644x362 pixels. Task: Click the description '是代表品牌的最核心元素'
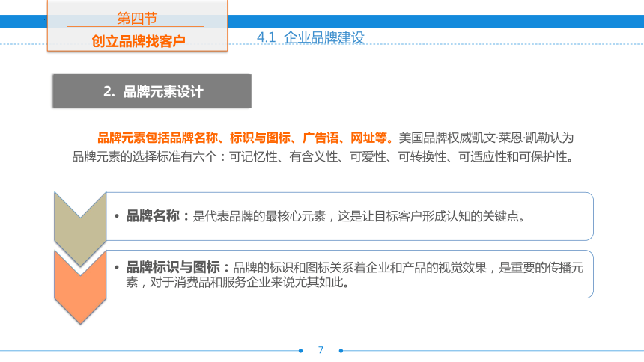point(259,216)
